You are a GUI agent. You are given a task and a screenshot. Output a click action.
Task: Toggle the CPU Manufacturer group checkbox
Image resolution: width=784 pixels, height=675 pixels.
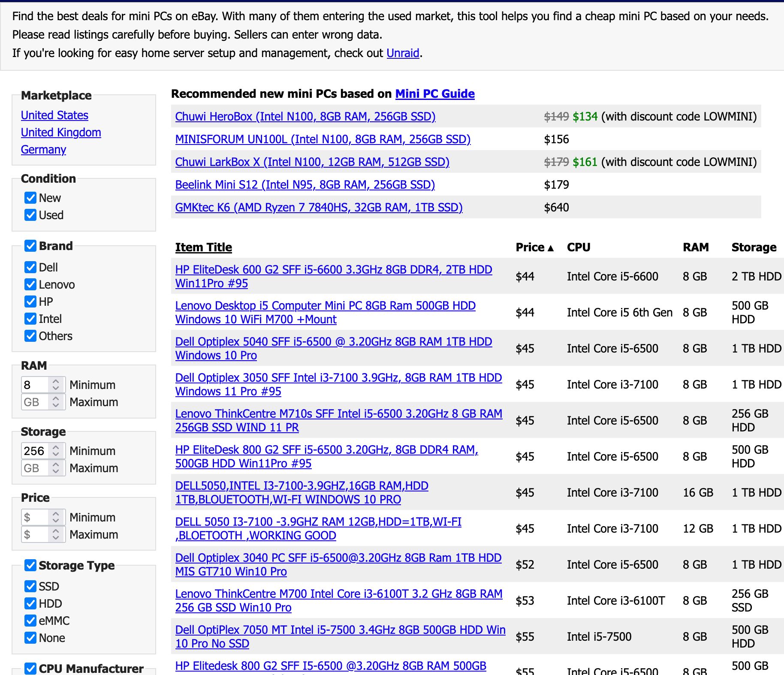tap(30, 668)
